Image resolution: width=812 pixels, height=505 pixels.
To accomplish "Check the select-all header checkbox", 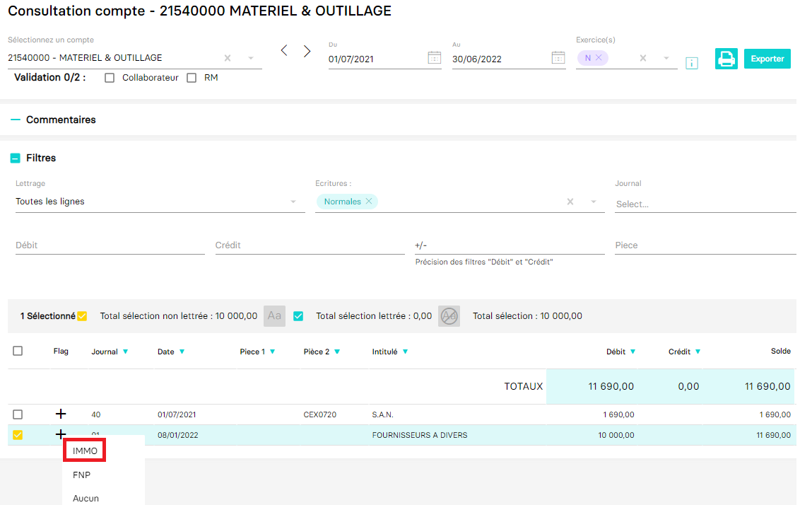I will [x=18, y=351].
